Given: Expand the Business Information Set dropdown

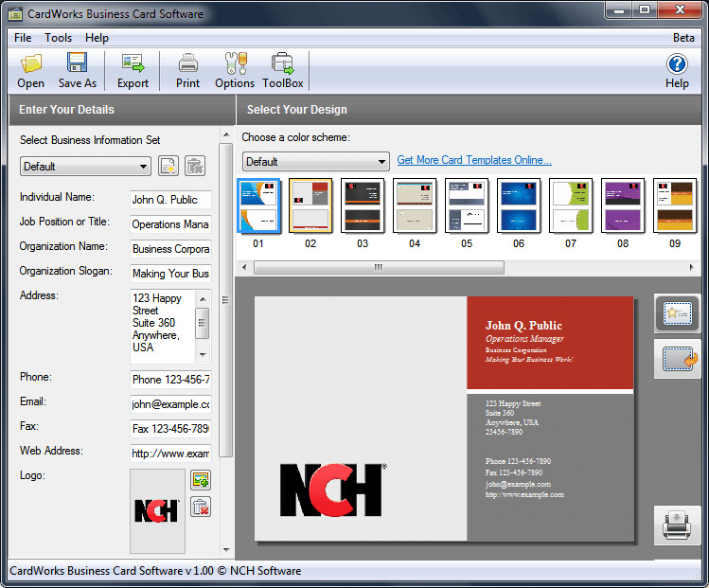Looking at the screenshot, I should (x=85, y=167).
